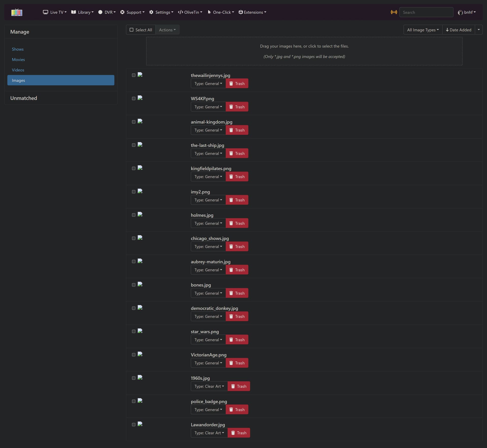Click the Settings gear icon

(151, 12)
